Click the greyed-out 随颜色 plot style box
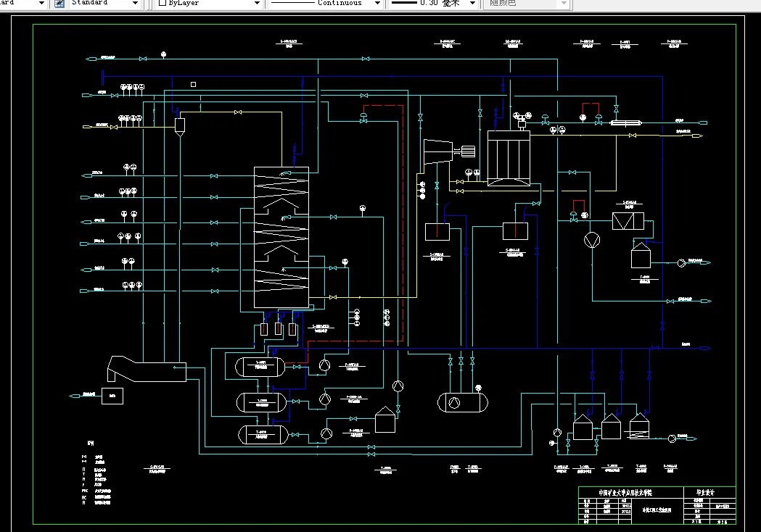This screenshot has height=532, width=761. pos(526,4)
